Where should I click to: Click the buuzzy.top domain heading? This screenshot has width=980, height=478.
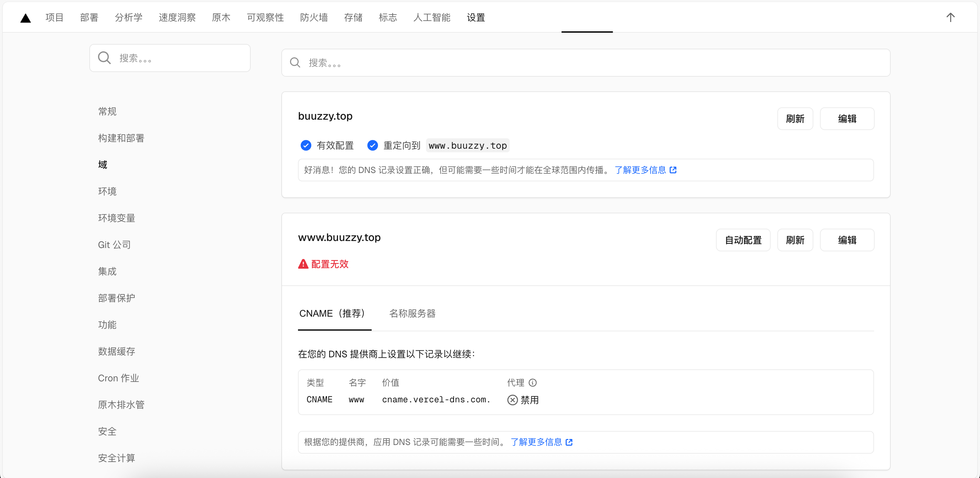click(325, 116)
